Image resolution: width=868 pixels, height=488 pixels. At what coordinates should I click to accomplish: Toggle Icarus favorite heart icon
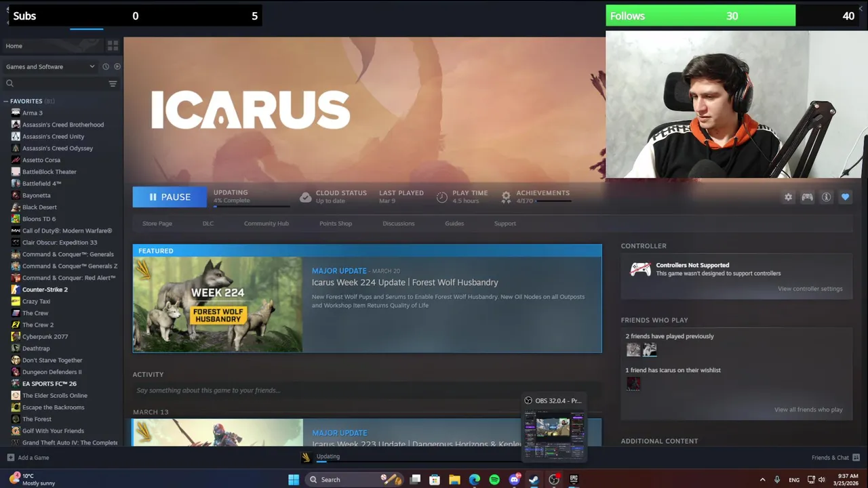click(845, 197)
